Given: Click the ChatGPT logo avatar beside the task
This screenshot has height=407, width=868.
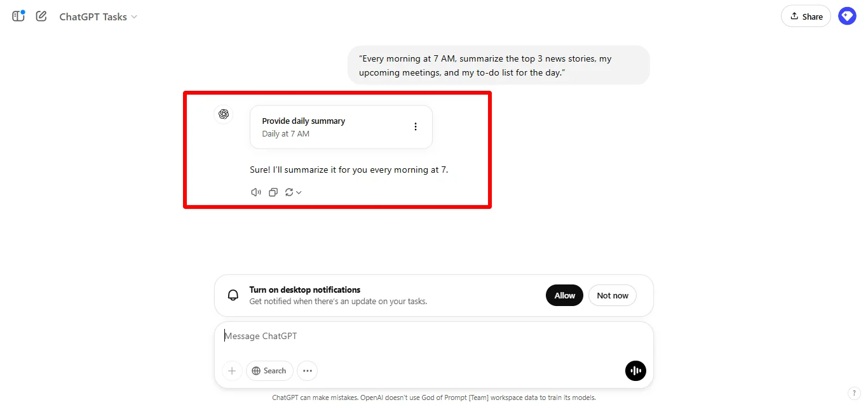Looking at the screenshot, I should (224, 114).
